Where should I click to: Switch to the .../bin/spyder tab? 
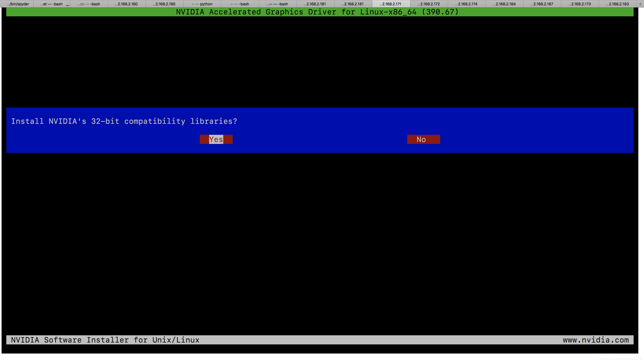point(18,4)
